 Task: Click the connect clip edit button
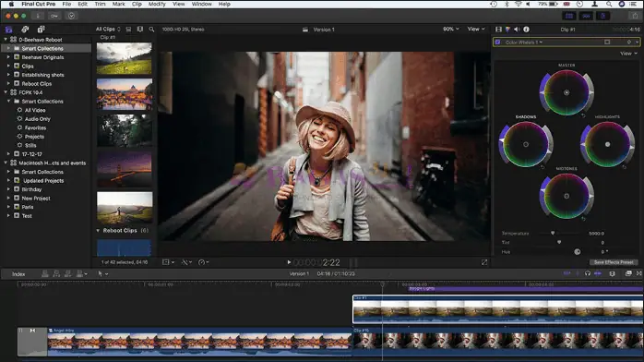tap(45, 273)
